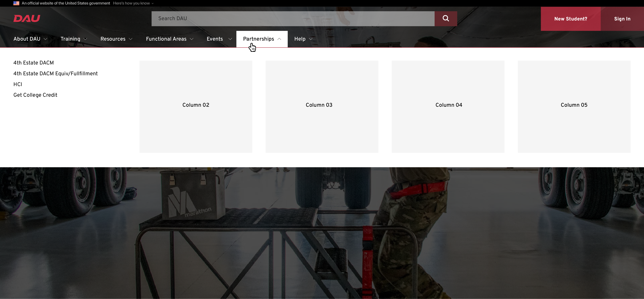Open 4th Estate DACM Equiv/Fullfillment link
Image resolution: width=644 pixels, height=299 pixels.
pyautogui.click(x=56, y=74)
